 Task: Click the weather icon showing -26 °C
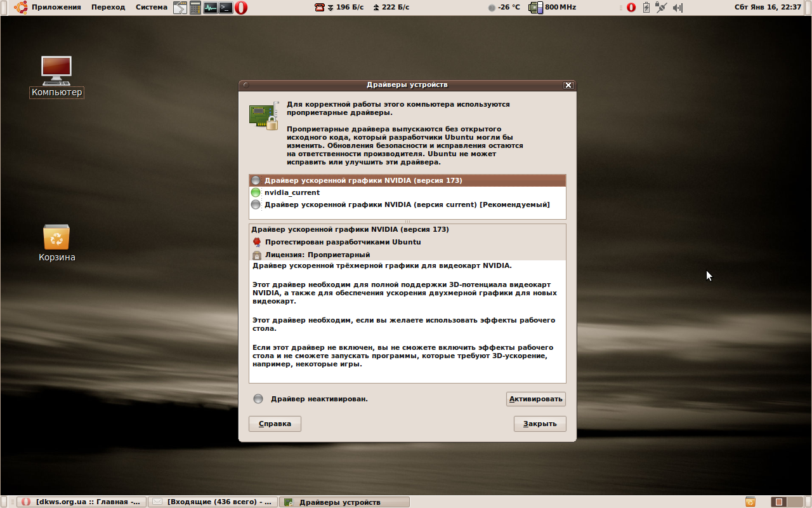492,8
